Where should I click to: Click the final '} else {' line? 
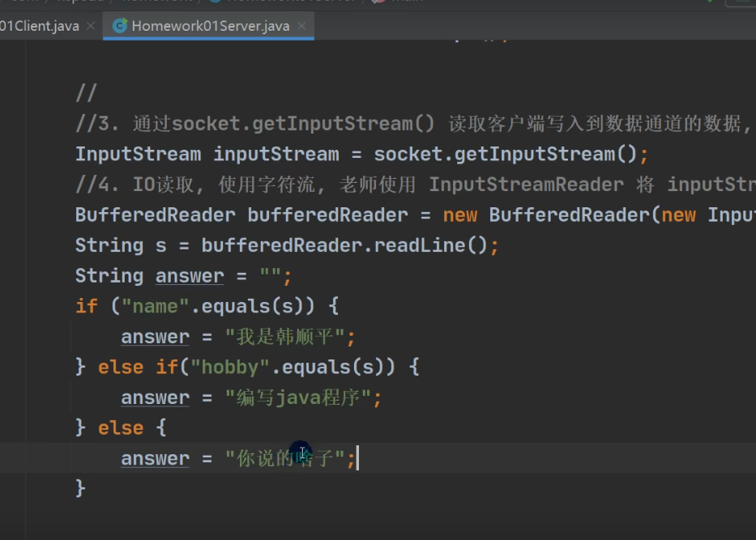click(x=121, y=427)
